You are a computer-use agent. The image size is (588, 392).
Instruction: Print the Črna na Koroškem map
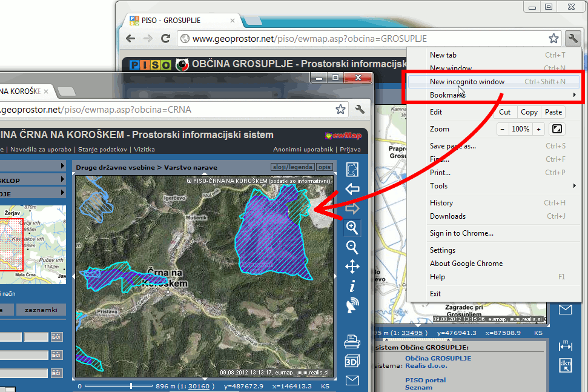(x=352, y=342)
